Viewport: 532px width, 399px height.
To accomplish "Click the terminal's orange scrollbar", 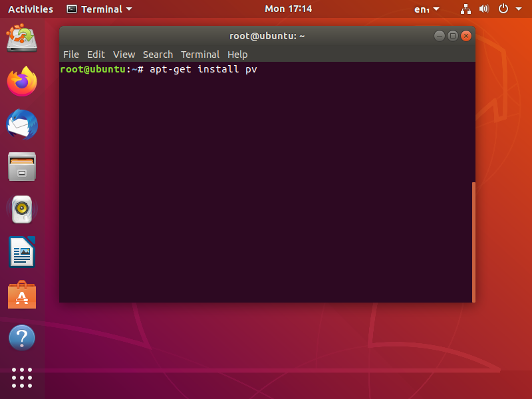I will (x=473, y=242).
